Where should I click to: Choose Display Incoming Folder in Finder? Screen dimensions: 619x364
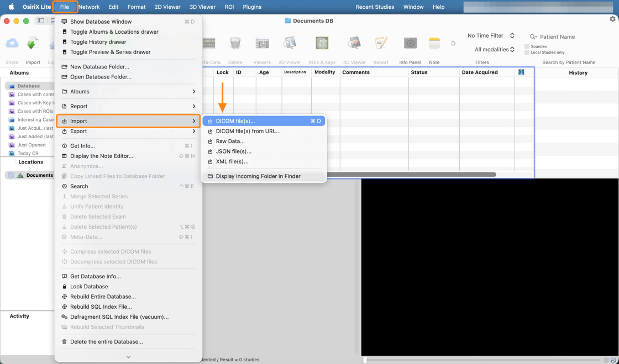coord(264,176)
